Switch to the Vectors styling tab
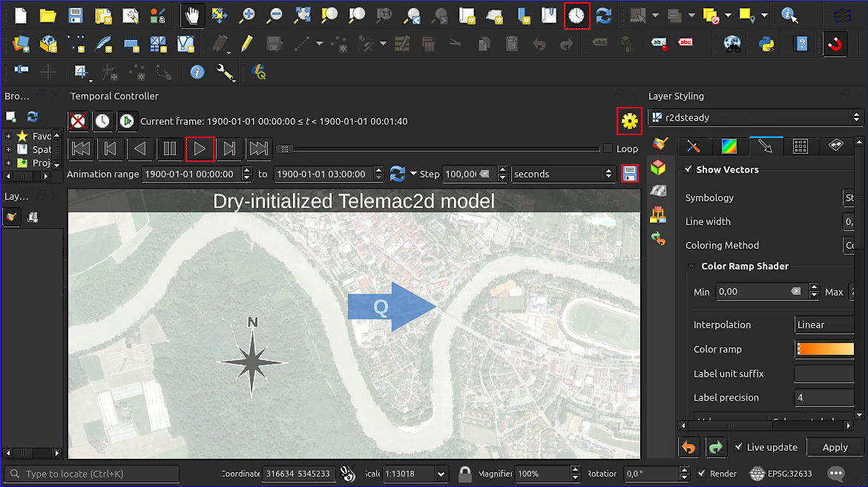The image size is (868, 487). tap(766, 146)
